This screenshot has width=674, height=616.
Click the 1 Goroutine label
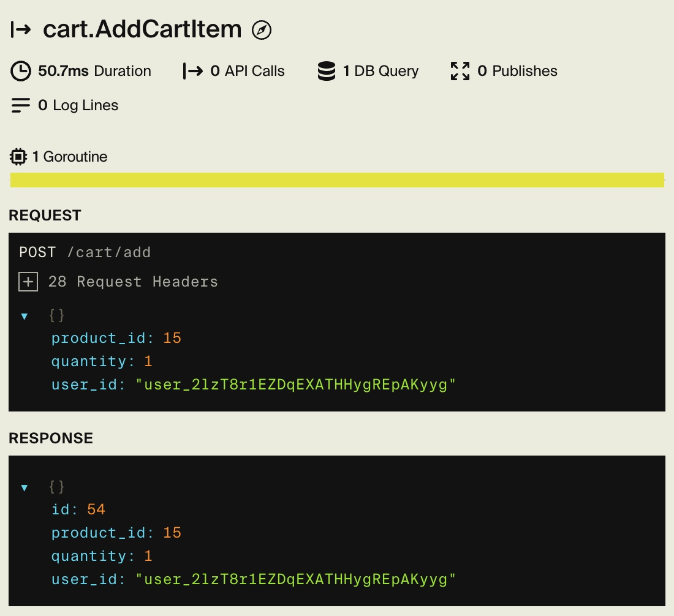pos(70,157)
